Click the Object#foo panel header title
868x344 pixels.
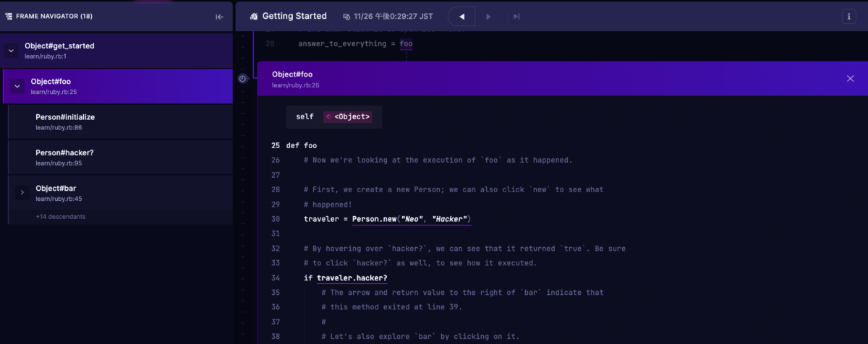[x=292, y=74]
